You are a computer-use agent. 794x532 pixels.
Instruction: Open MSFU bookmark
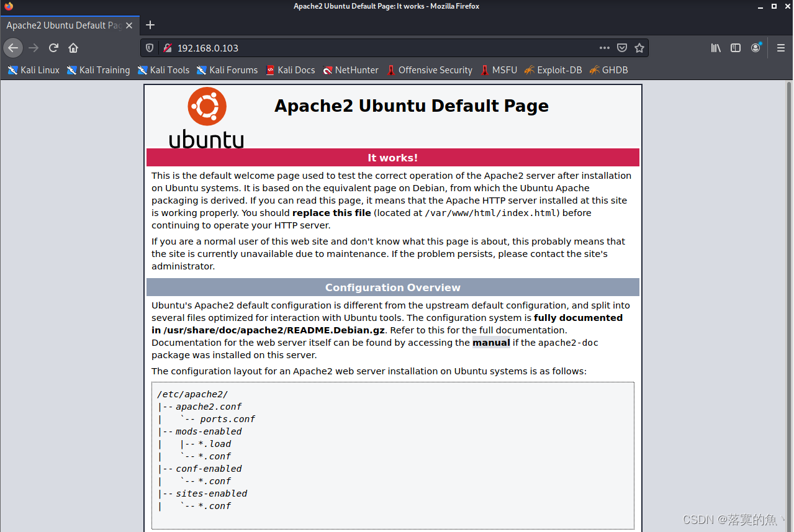498,70
